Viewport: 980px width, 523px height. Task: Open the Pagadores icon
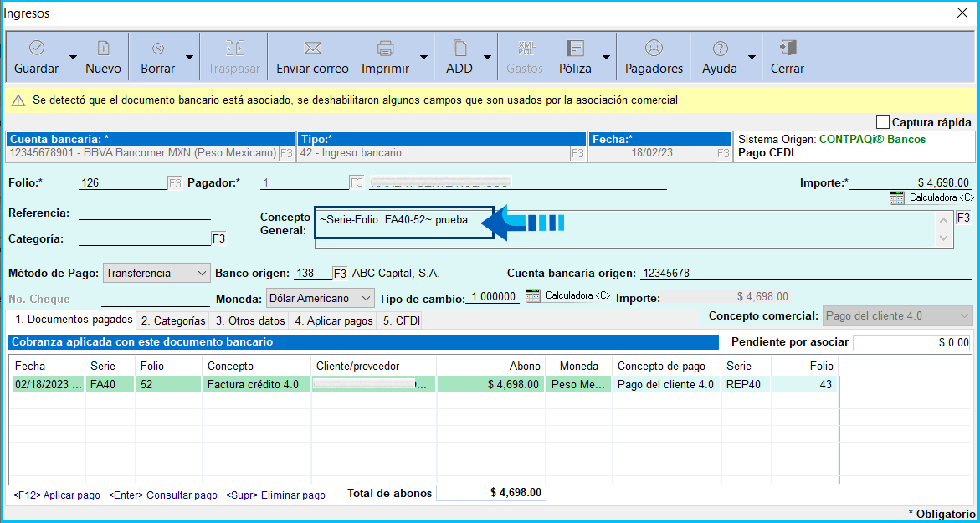[x=654, y=49]
